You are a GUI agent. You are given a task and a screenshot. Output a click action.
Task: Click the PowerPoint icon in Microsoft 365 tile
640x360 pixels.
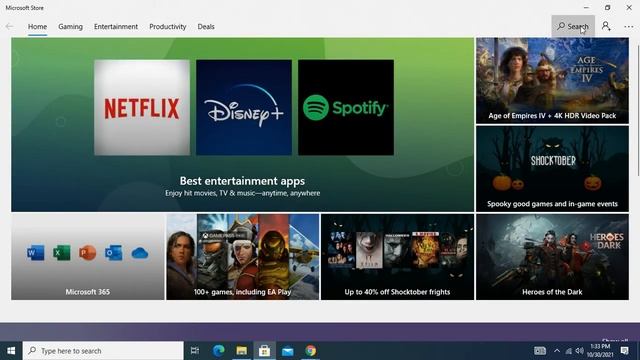(x=88, y=253)
